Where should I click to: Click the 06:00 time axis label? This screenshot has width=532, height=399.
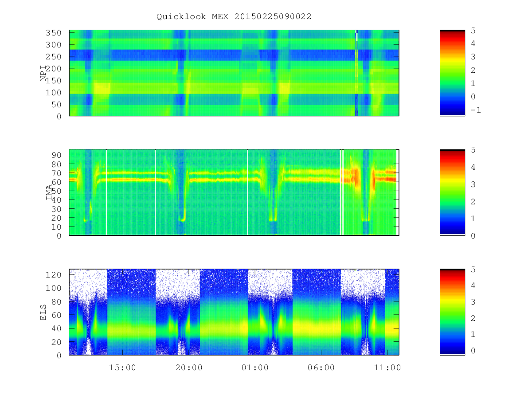coord(321,368)
